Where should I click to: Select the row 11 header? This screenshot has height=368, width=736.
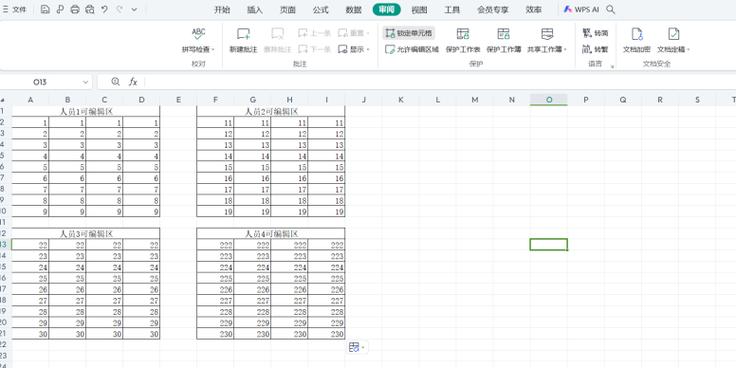pos(3,222)
